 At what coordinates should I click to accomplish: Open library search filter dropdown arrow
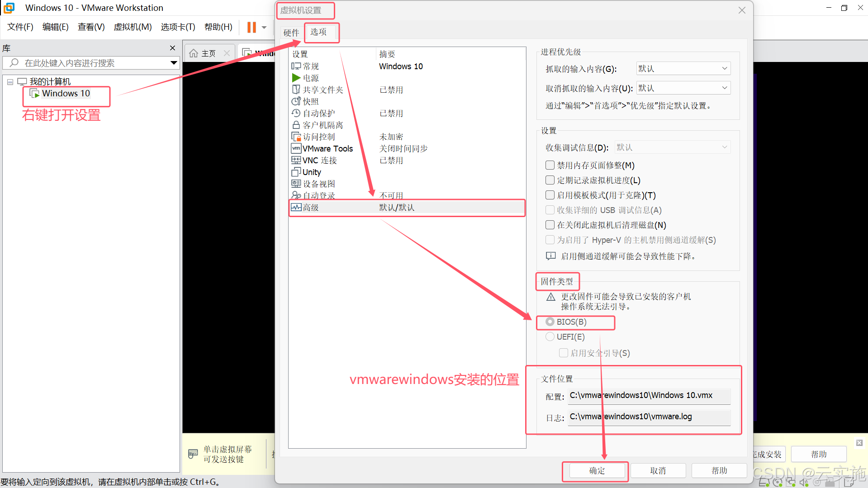(x=174, y=63)
